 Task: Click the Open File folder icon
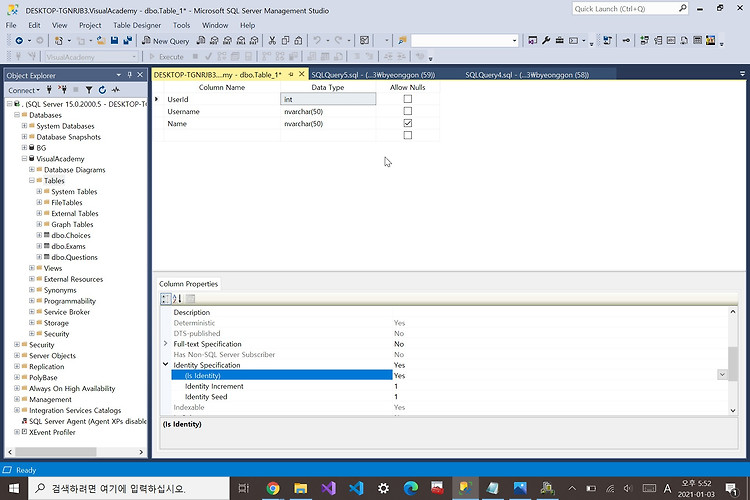[x=101, y=41]
